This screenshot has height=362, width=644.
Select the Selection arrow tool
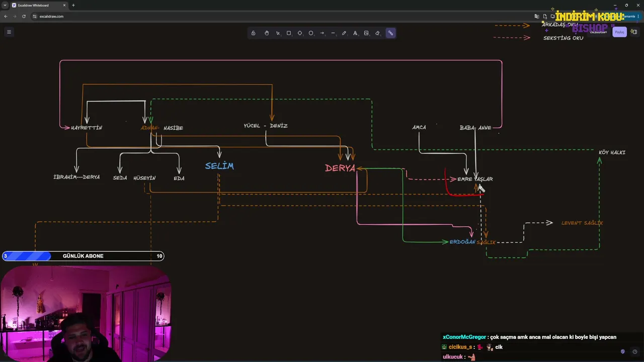click(278, 33)
